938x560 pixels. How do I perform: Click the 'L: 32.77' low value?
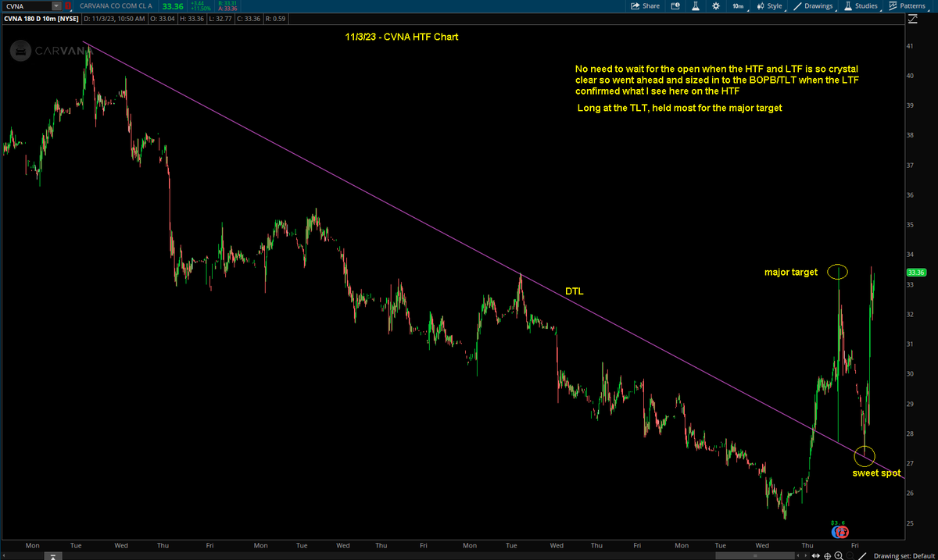(x=220, y=19)
